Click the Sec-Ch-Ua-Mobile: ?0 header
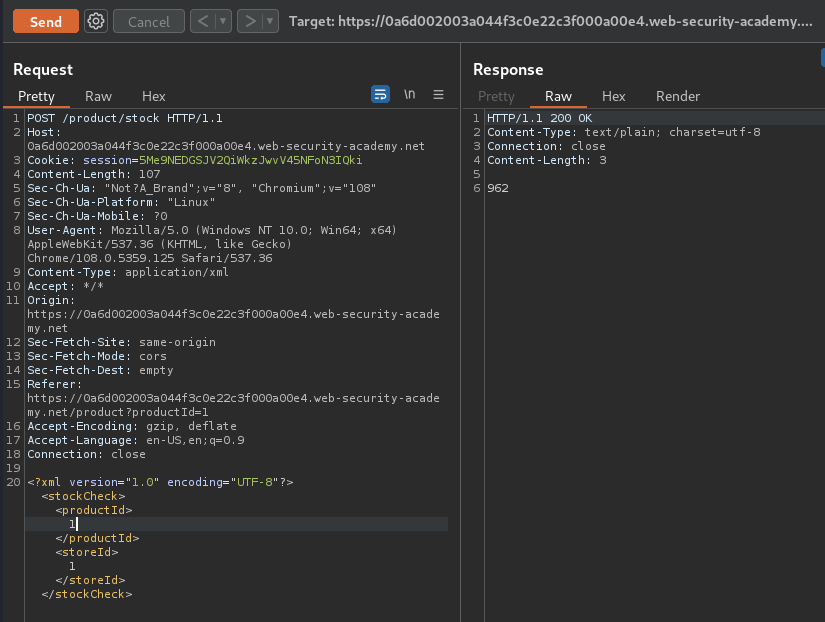This screenshot has height=622, width=825. click(x=97, y=216)
